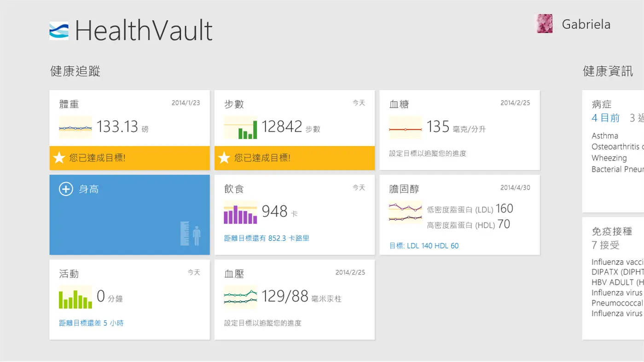Open the 膽固醇 cholesterol line chart

(406, 213)
